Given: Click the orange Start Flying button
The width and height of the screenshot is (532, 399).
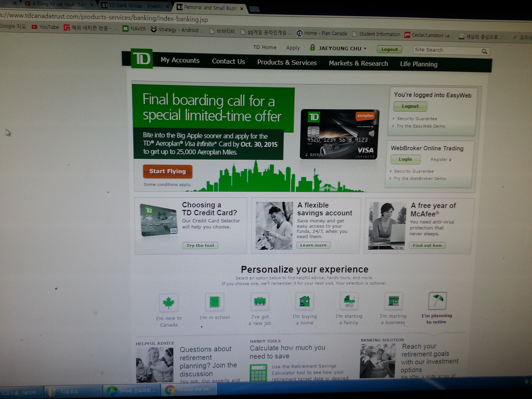Looking at the screenshot, I should click(x=167, y=171).
